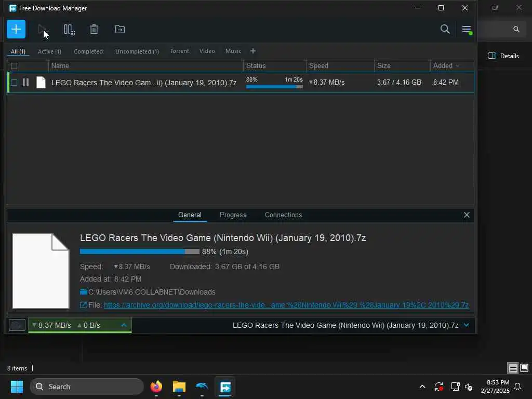Image resolution: width=532 pixels, height=399 pixels.
Task: Click the external link icon before File
Action: pyautogui.click(x=83, y=305)
